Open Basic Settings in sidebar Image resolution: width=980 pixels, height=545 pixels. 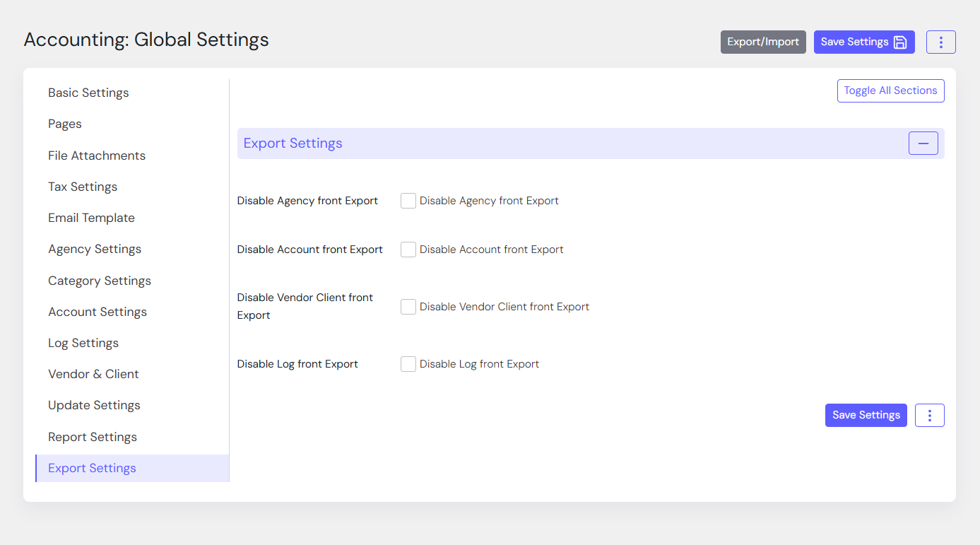tap(88, 93)
